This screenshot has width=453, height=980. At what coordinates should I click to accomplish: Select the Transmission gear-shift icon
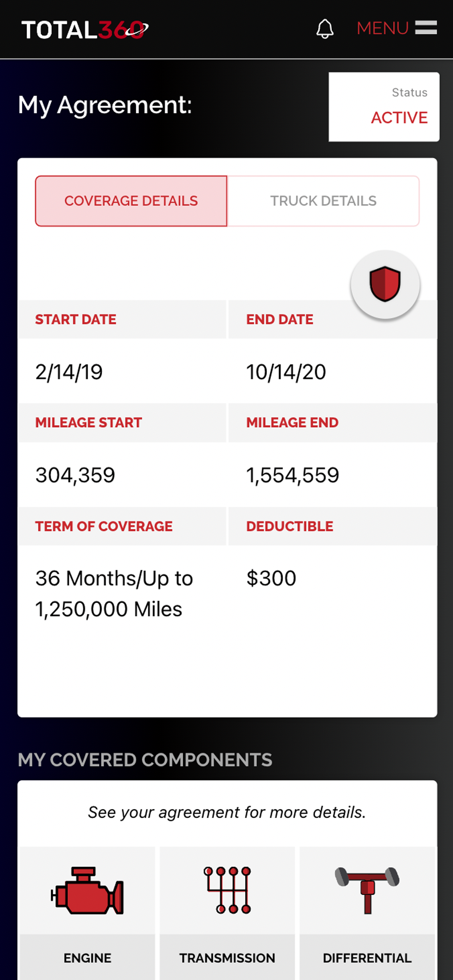click(227, 890)
